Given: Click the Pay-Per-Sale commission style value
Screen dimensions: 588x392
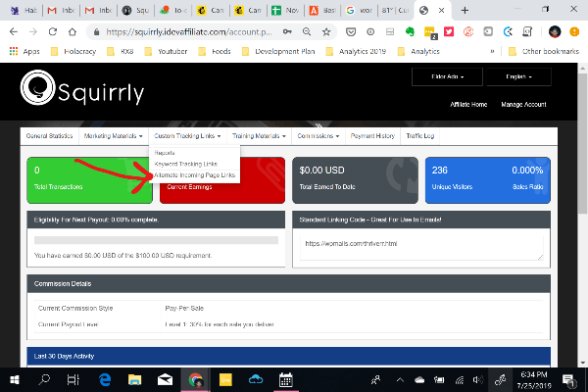Looking at the screenshot, I should [x=184, y=308].
